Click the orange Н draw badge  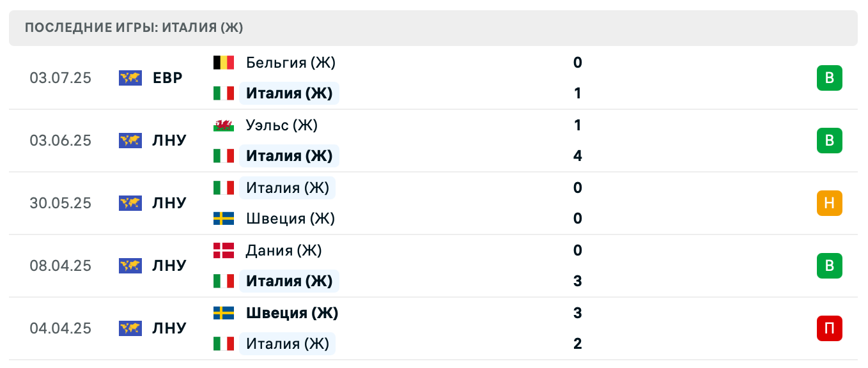(829, 203)
